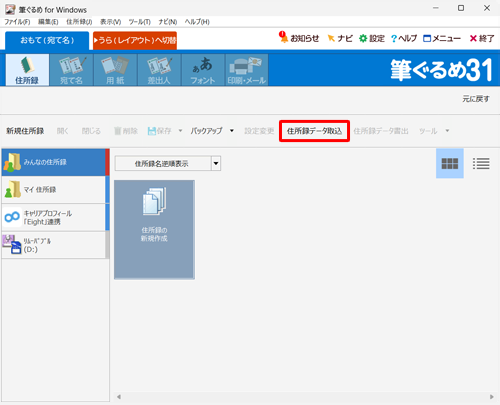Click the horizontal scrollbar left arrow
The height and width of the screenshot is (405, 500).
[119, 397]
